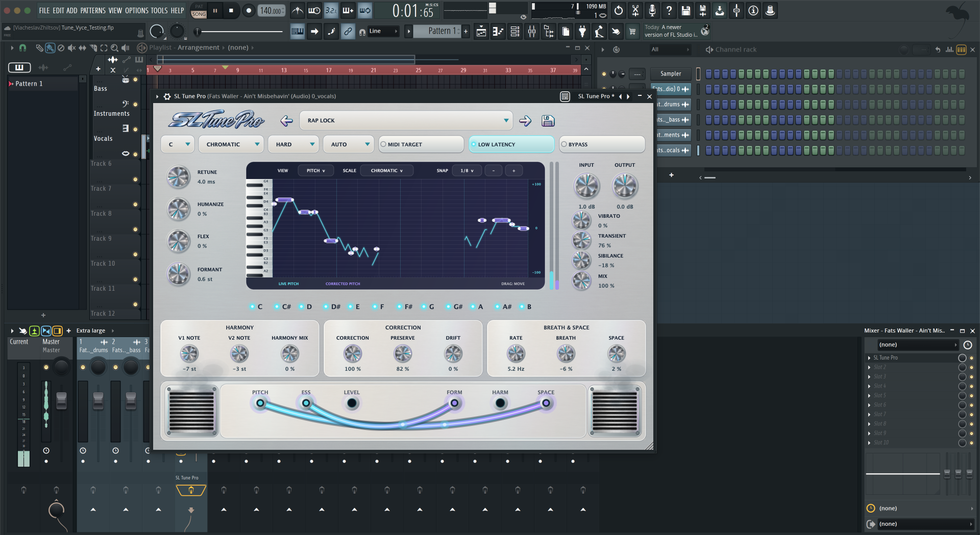Click the plus zoom button in graph
The width and height of the screenshot is (980, 535).
513,170
